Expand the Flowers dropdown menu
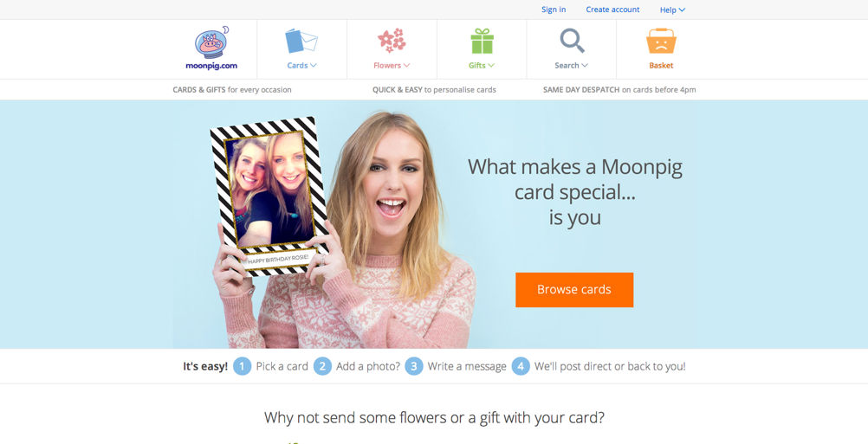The width and height of the screenshot is (868, 444). [x=392, y=65]
